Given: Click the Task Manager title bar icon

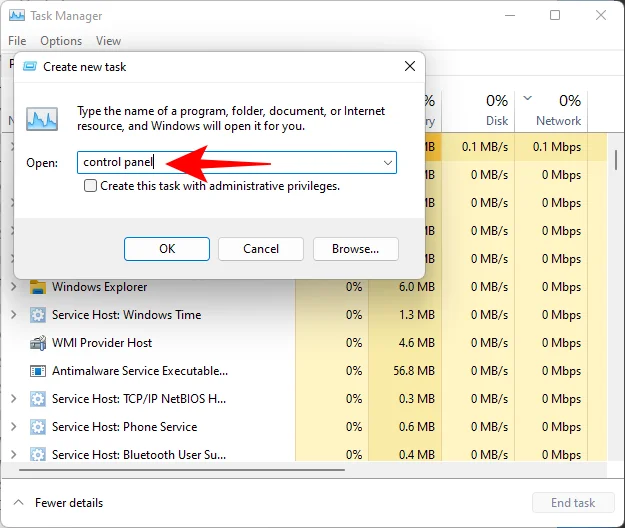Looking at the screenshot, I should point(17,16).
